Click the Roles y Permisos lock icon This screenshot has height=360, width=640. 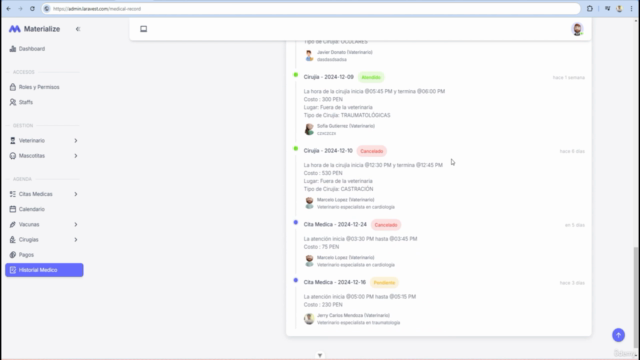point(13,87)
